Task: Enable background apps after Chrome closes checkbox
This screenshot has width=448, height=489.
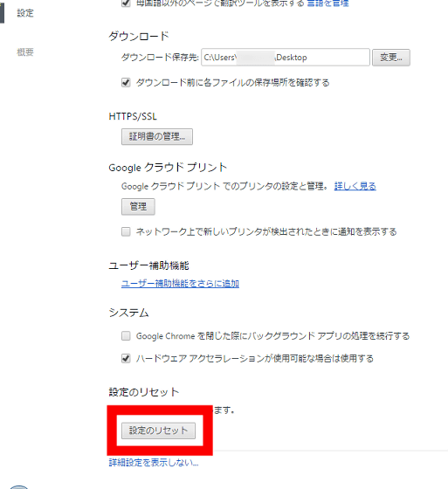Action: coord(126,336)
